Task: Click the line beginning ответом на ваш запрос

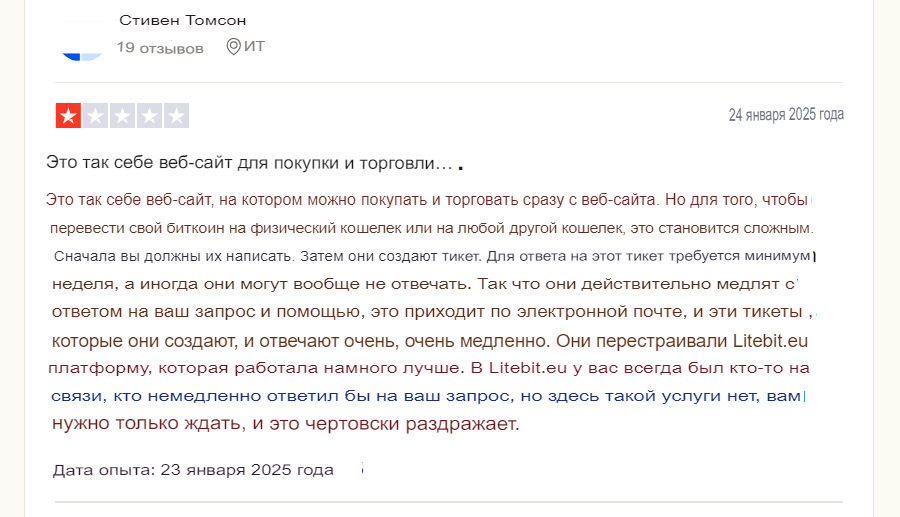Action: pyautogui.click(x=426, y=312)
